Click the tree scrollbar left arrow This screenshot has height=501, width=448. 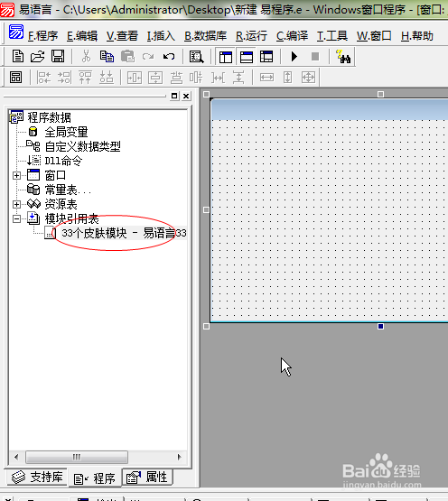(x=16, y=457)
